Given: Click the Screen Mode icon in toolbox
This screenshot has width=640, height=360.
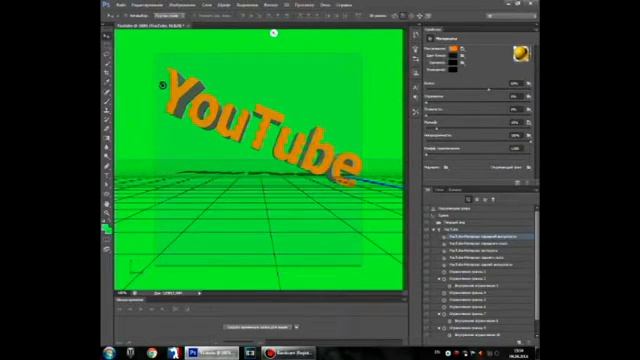Looking at the screenshot, I should click(x=107, y=249).
